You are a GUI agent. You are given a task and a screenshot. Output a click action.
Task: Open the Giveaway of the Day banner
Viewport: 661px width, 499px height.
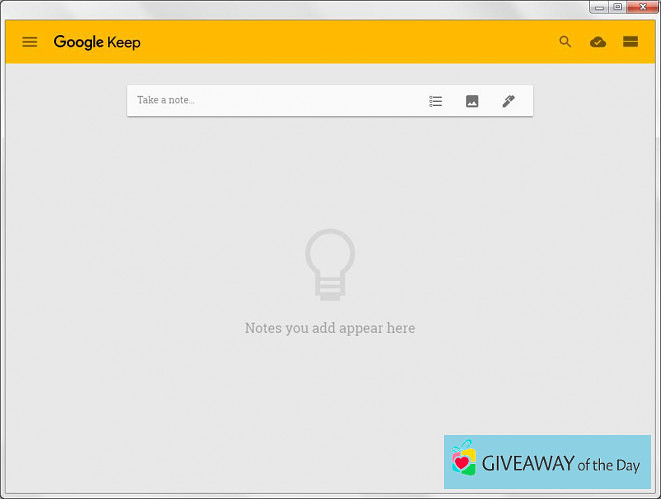(547, 462)
